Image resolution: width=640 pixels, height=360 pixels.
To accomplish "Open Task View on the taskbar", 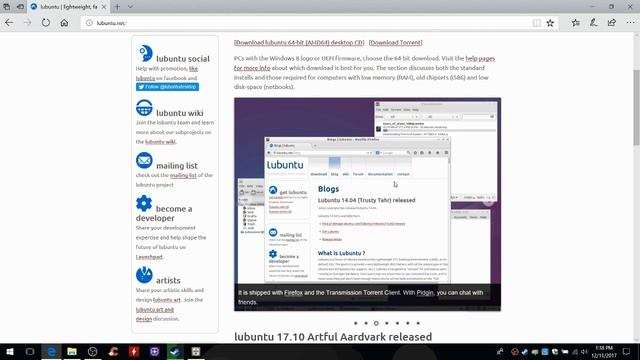I will pos(30,351).
